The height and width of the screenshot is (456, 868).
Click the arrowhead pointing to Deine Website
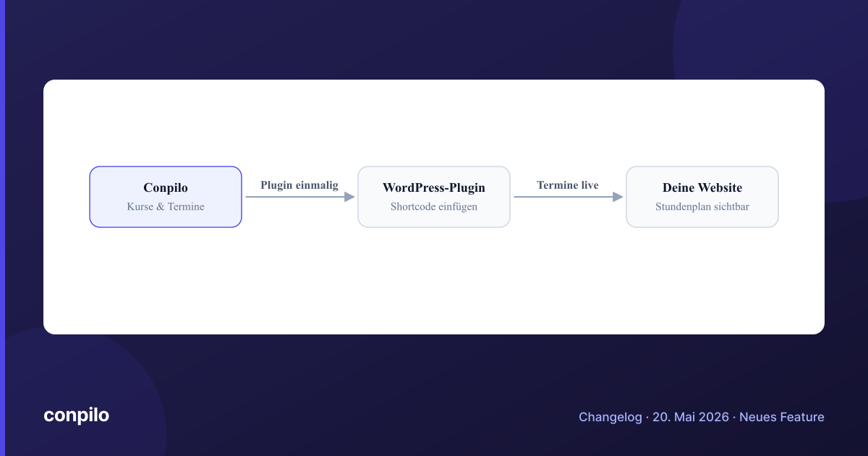[618, 197]
